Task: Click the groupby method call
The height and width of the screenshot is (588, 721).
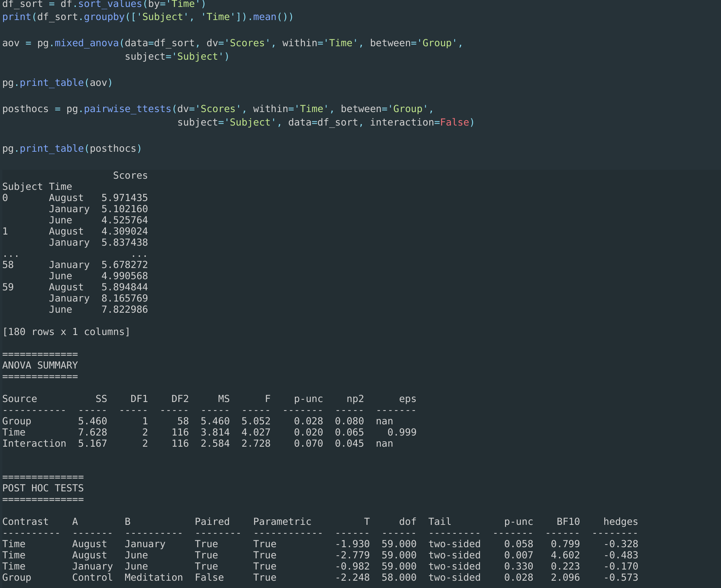Action: tap(105, 17)
